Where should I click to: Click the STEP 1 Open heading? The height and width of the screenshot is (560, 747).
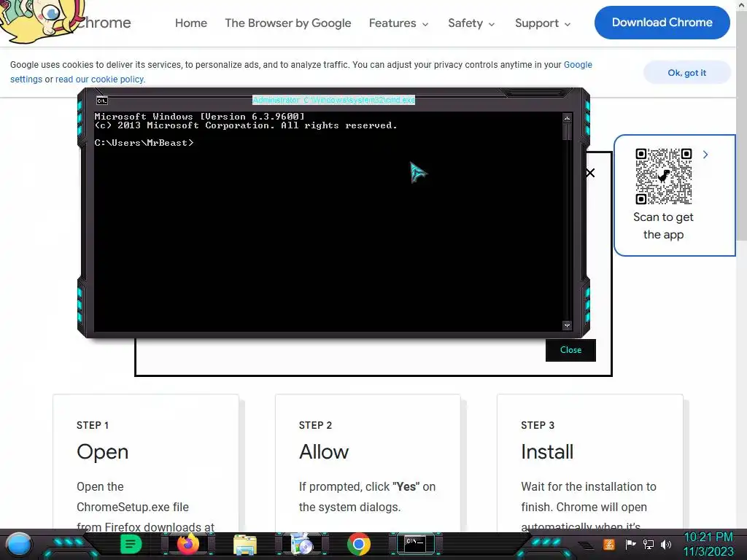point(102,451)
